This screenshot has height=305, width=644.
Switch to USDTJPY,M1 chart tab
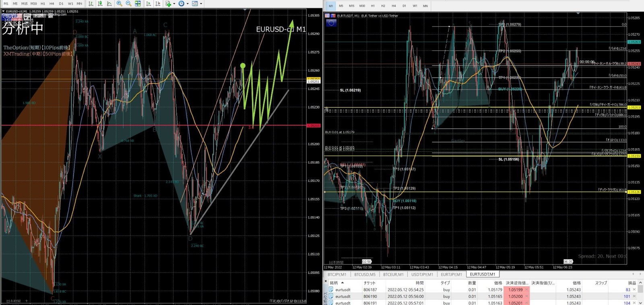click(422, 274)
